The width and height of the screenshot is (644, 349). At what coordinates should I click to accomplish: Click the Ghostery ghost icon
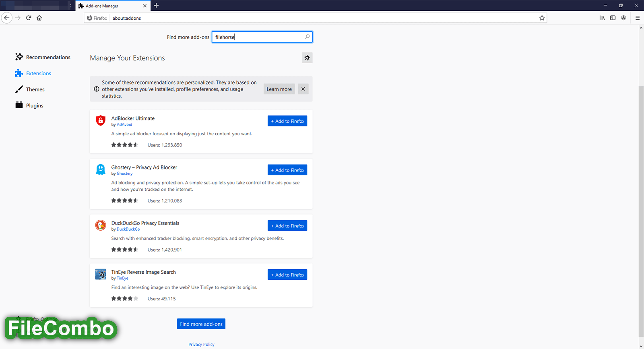[x=101, y=169]
